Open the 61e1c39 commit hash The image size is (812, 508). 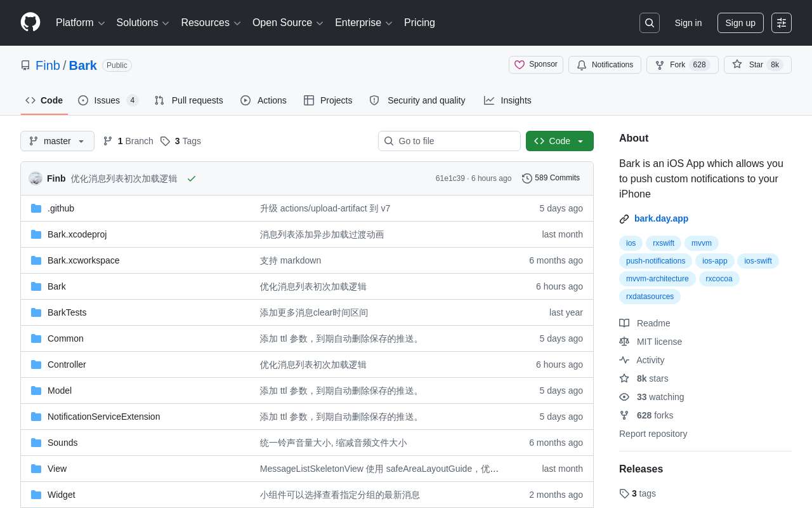[450, 178]
